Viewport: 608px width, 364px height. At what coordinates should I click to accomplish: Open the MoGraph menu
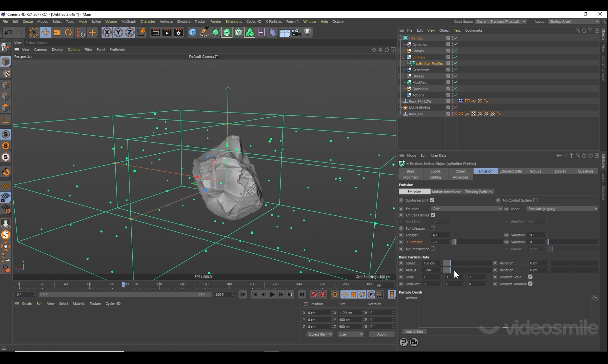tap(129, 22)
